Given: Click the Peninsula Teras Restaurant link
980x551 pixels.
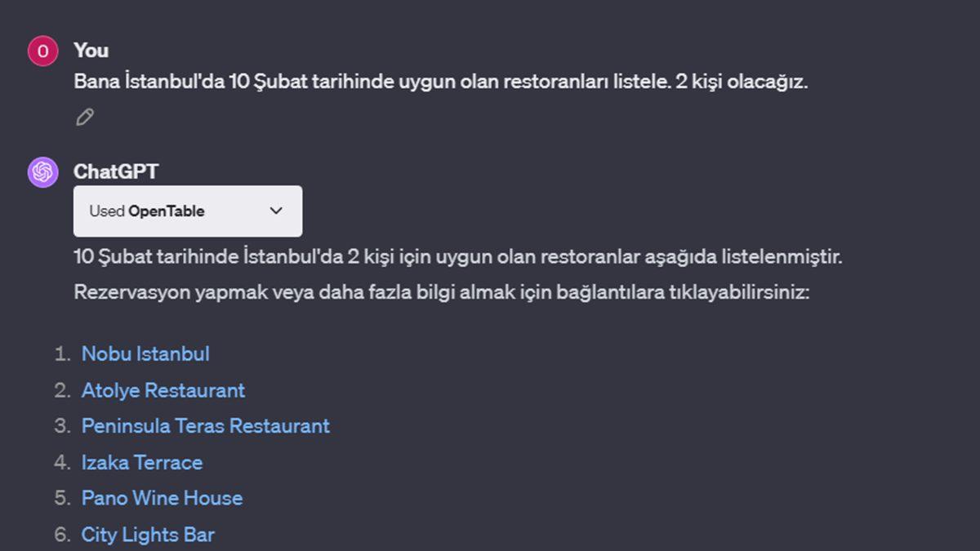Looking at the screenshot, I should point(205,426).
